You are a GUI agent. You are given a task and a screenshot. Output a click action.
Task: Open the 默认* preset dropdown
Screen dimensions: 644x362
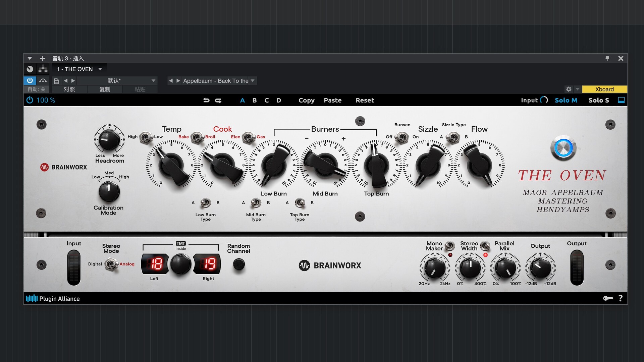pyautogui.click(x=116, y=81)
